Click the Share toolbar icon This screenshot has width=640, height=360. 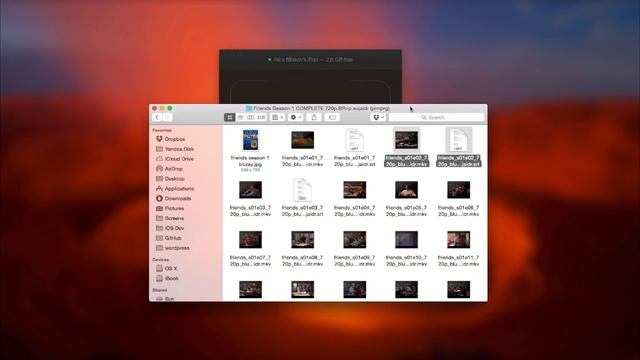point(314,118)
